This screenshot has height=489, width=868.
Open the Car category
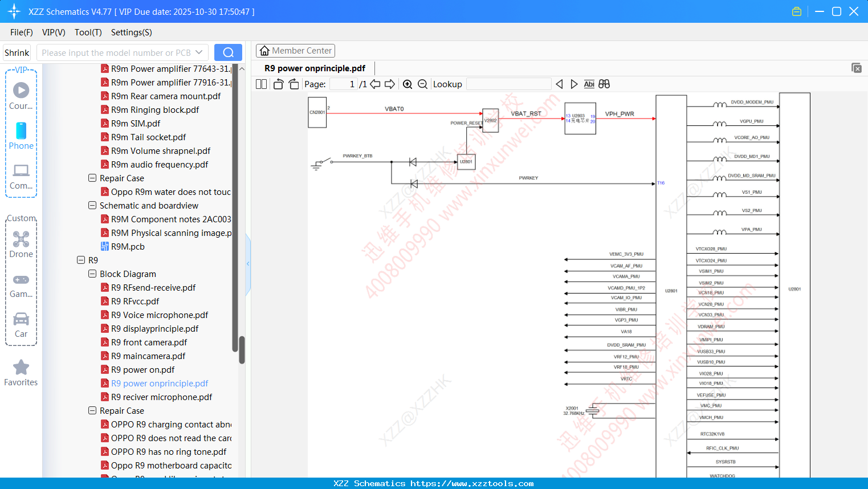click(21, 325)
